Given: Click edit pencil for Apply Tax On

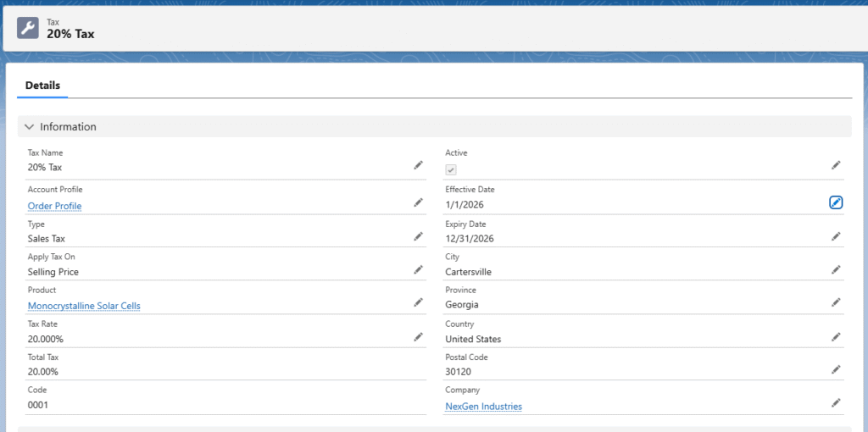Looking at the screenshot, I should tap(418, 269).
